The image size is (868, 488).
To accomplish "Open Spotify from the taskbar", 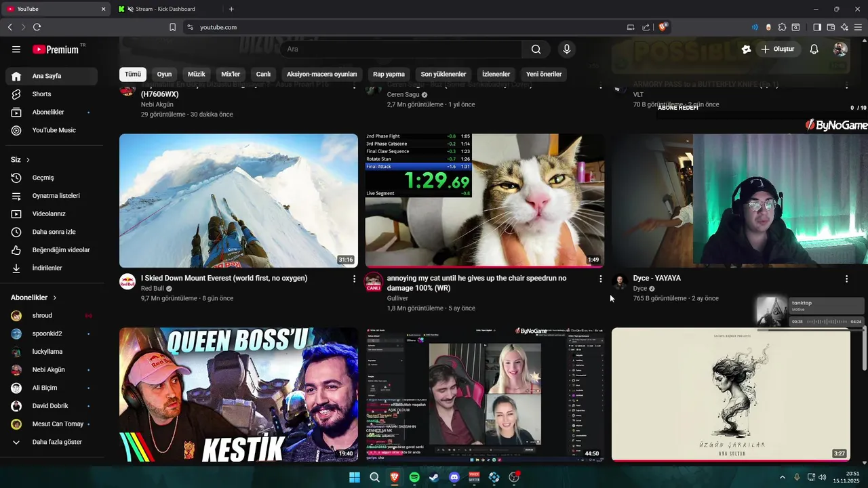I will coord(414,477).
